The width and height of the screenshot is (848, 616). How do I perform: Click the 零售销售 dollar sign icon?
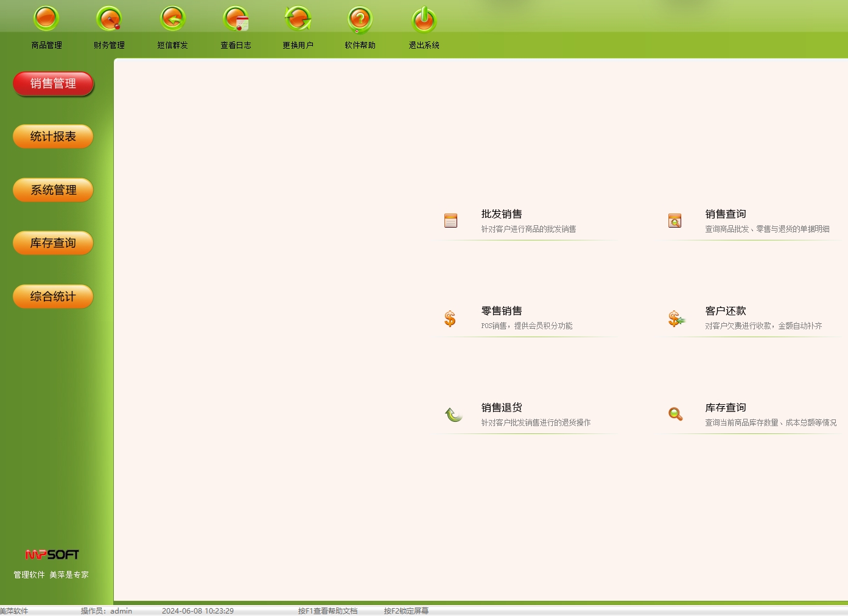point(450,318)
